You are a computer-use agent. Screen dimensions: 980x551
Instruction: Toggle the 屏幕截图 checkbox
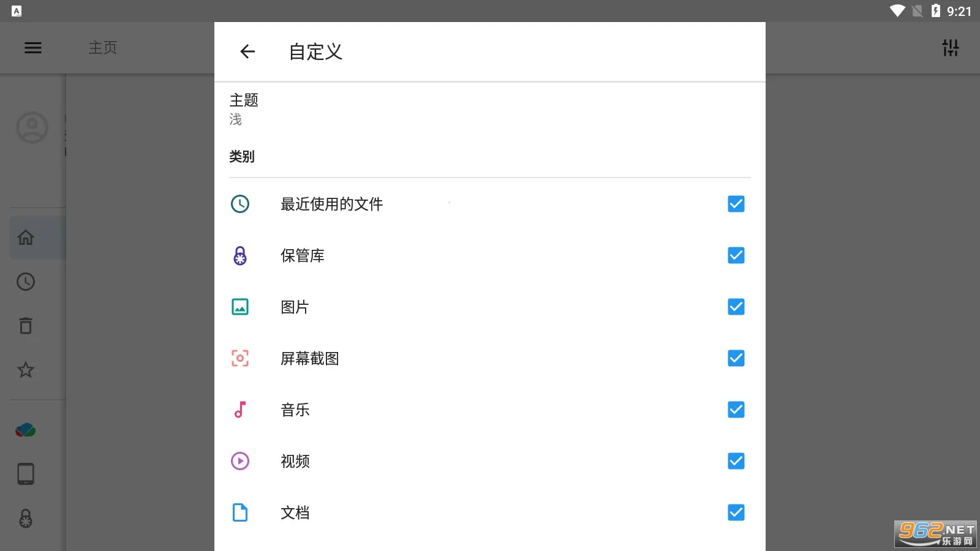[736, 358]
